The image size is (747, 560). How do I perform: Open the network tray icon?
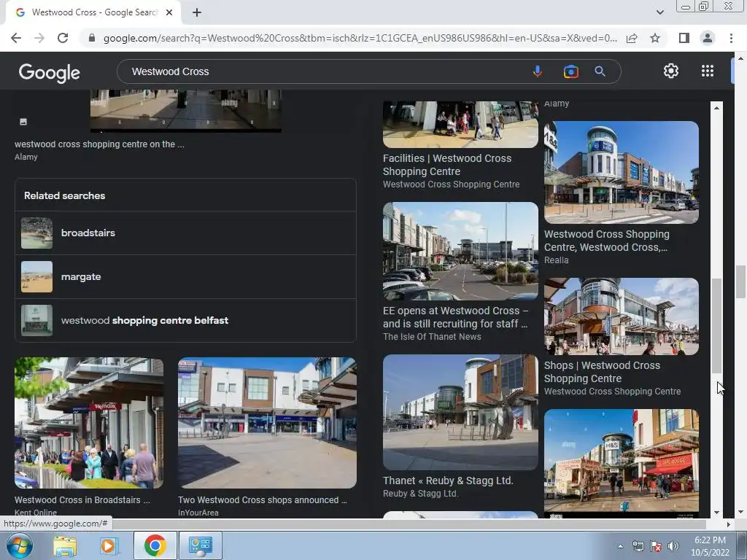[638, 546]
